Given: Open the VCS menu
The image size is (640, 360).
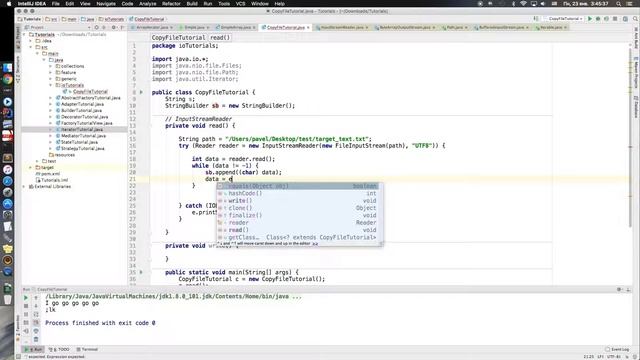Looking at the screenshot, I should click(x=240, y=4).
